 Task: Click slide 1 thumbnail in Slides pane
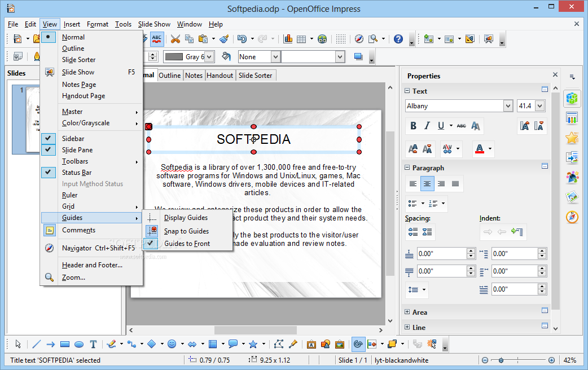(33, 119)
